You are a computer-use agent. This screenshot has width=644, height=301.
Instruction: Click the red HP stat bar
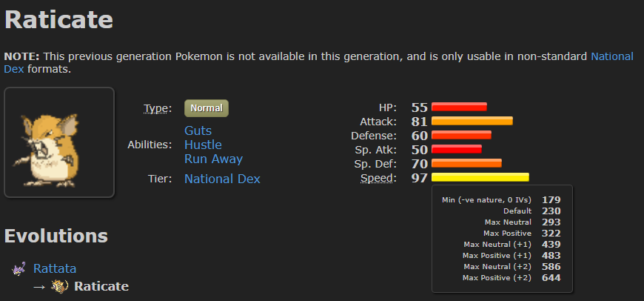(459, 107)
